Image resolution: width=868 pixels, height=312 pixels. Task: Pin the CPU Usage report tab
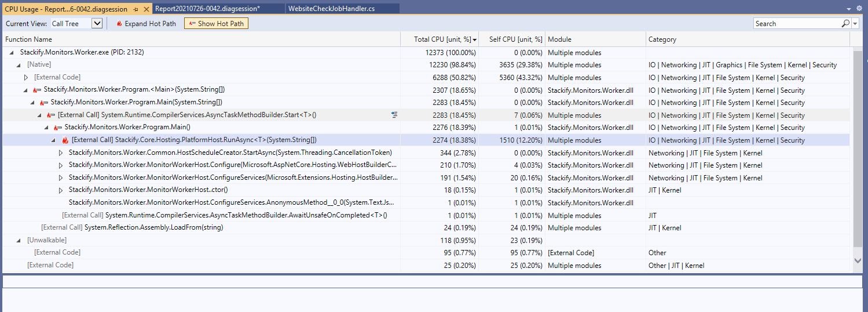click(135, 9)
